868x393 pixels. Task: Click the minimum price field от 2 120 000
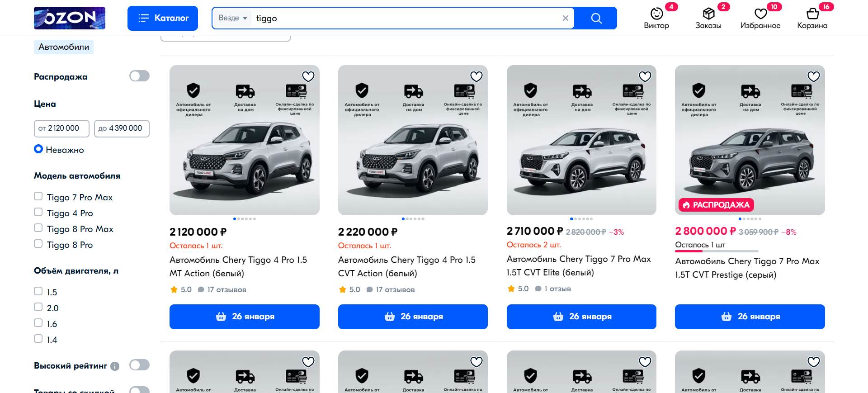click(x=61, y=128)
